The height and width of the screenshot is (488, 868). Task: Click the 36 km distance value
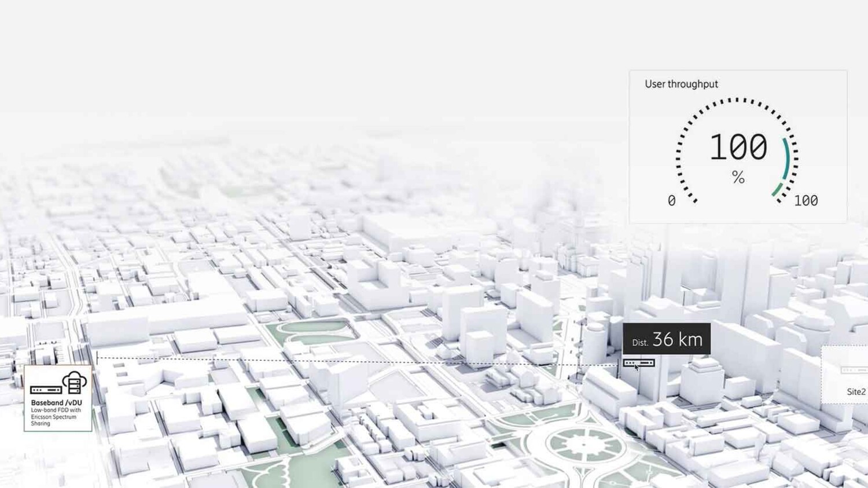(x=677, y=339)
